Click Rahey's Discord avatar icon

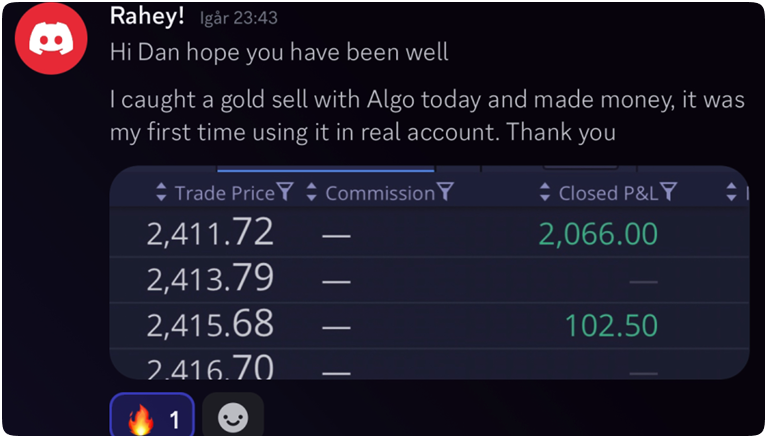click(x=55, y=40)
